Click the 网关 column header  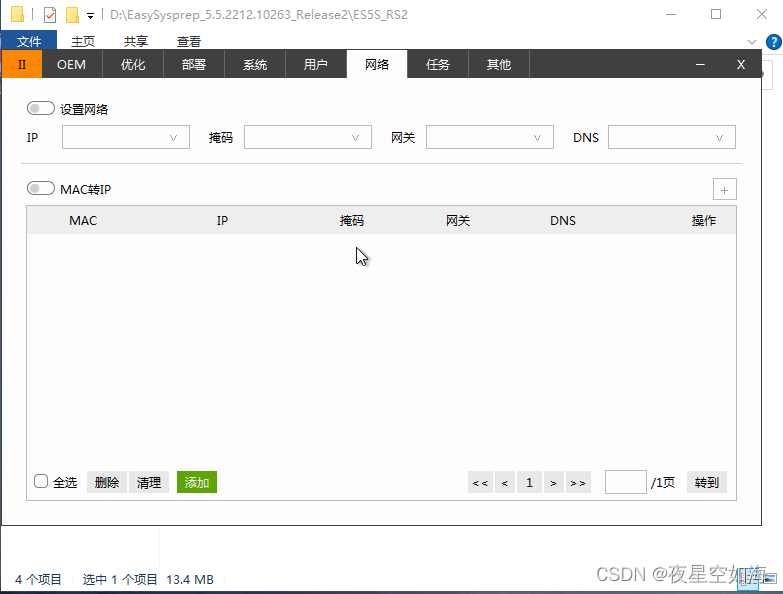point(458,221)
